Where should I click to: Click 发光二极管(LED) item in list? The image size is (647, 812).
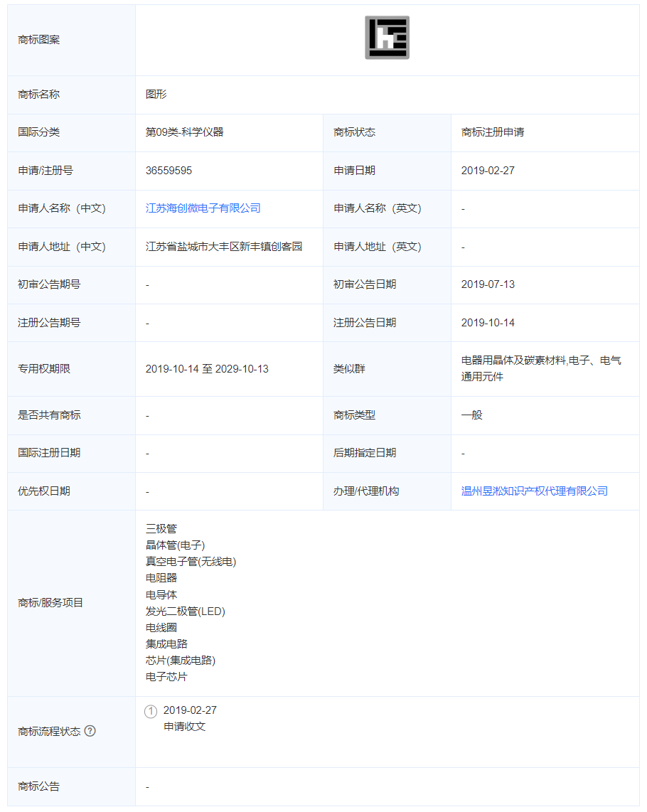[185, 611]
